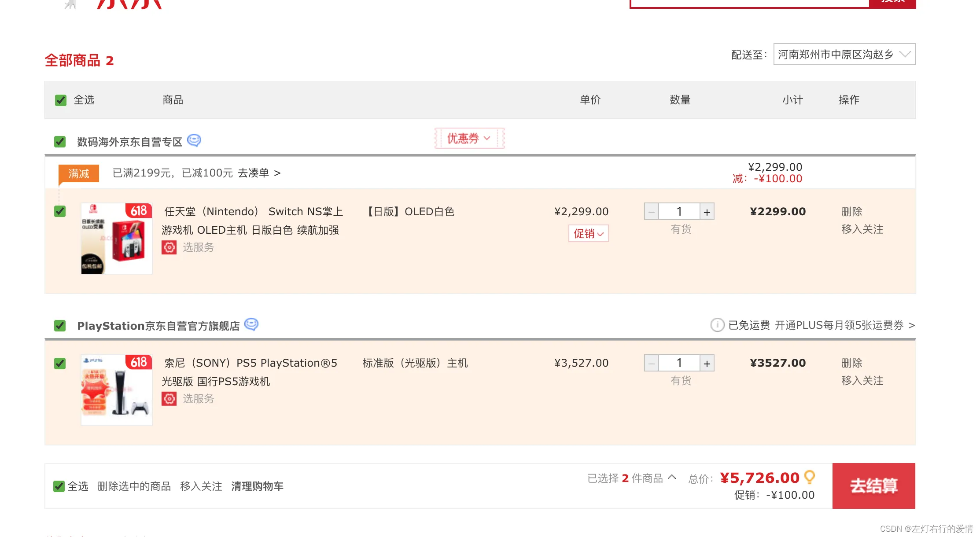980x537 pixels.
Task: Click the ¥3527.00 subtotal for Sony PS5
Action: tap(778, 363)
